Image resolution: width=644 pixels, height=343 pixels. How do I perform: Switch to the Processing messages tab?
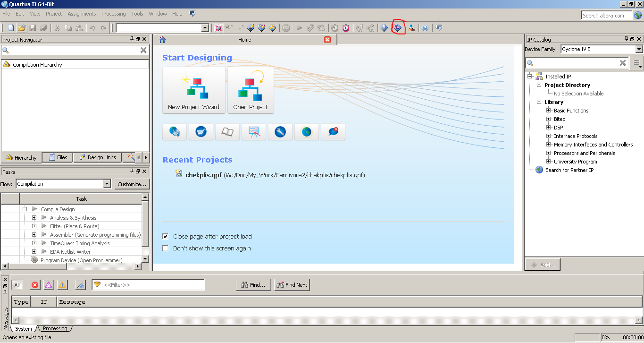(55, 328)
